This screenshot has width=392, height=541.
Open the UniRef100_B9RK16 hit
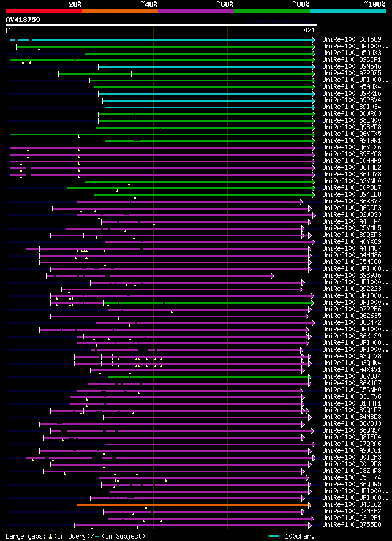[x=352, y=94]
